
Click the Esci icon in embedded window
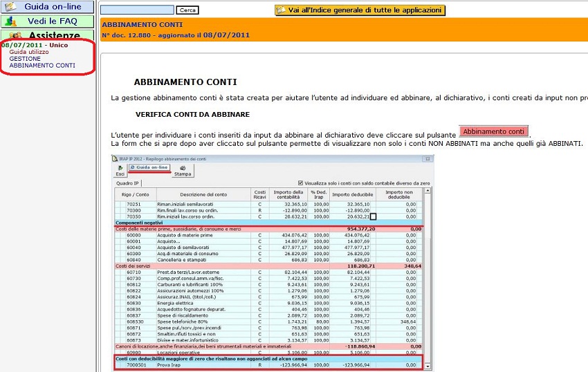pyautogui.click(x=120, y=171)
